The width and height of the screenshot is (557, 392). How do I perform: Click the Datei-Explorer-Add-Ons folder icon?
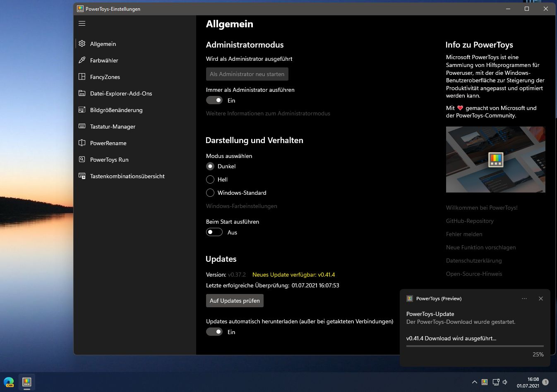click(x=82, y=93)
